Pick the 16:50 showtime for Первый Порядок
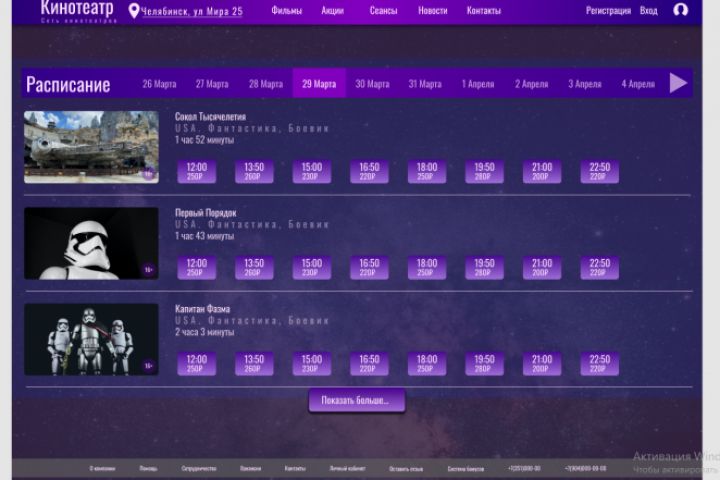The width and height of the screenshot is (720, 480). 369,267
